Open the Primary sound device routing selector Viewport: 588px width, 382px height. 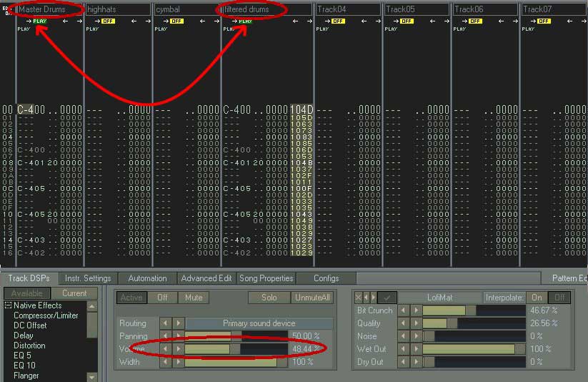click(x=259, y=323)
